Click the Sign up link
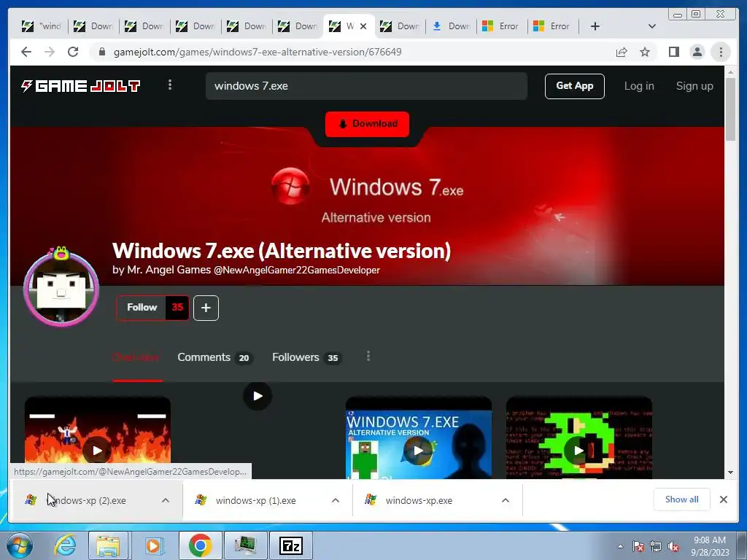 (694, 86)
